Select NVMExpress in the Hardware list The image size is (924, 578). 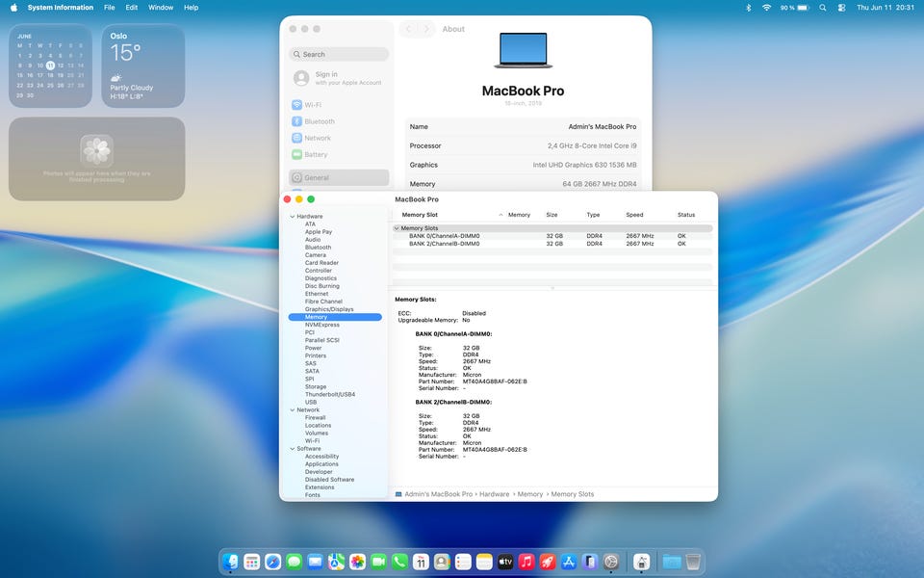pos(321,325)
